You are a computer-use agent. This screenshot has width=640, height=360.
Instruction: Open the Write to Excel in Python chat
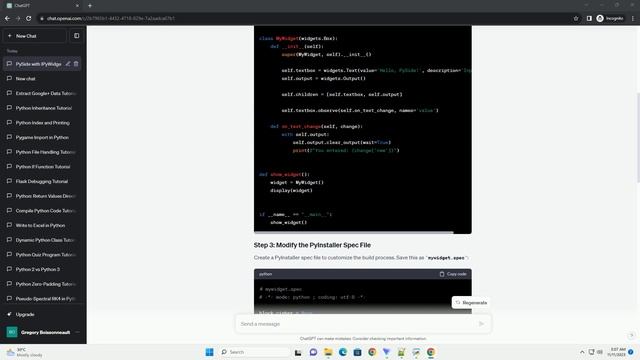[x=42, y=225]
